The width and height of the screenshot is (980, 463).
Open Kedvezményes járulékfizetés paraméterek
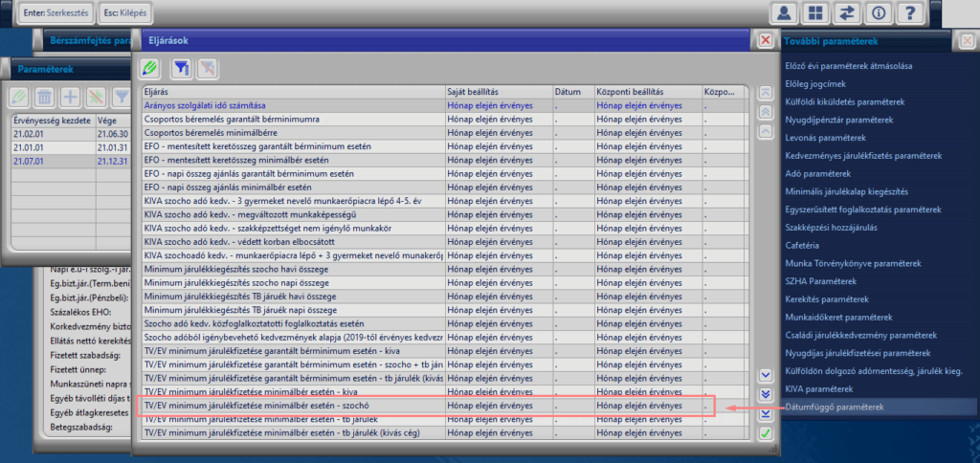pos(863,156)
